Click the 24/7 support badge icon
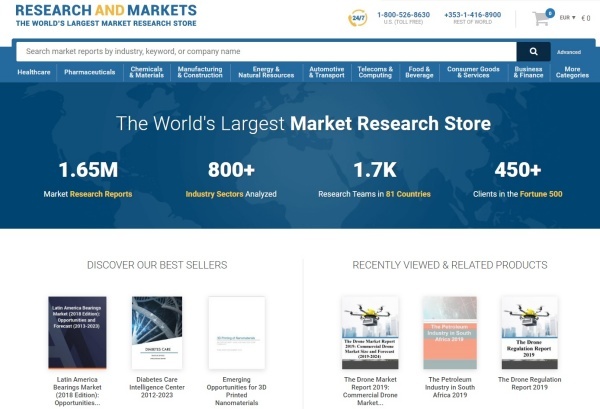Viewport: 600px width, 409px height. tap(358, 18)
